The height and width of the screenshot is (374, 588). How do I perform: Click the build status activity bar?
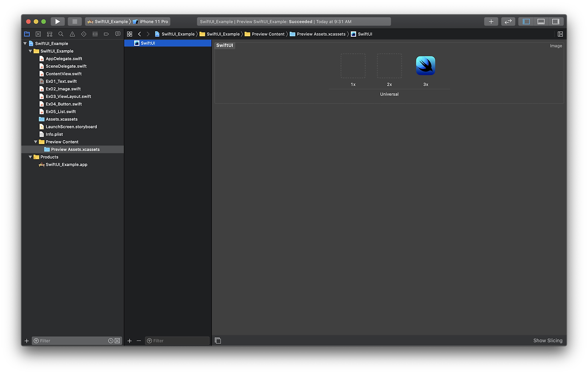coord(294,22)
